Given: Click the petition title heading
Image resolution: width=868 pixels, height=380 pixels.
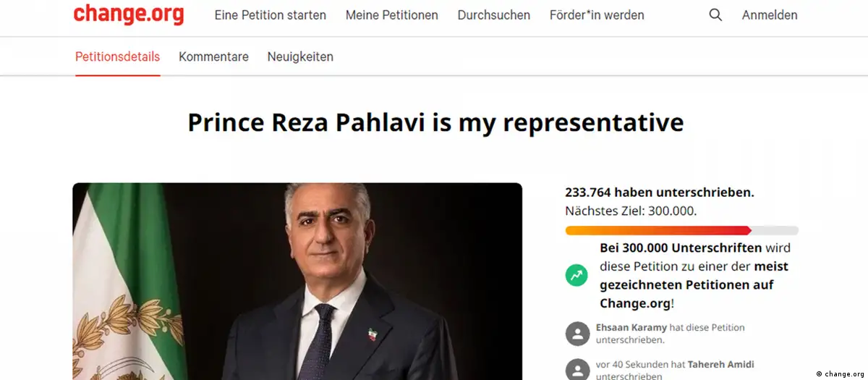Looking at the screenshot, I should (x=435, y=122).
